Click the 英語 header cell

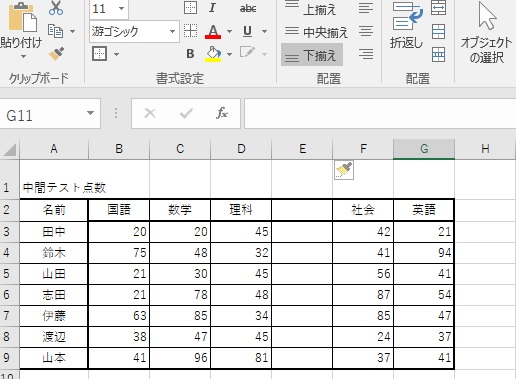click(x=424, y=210)
